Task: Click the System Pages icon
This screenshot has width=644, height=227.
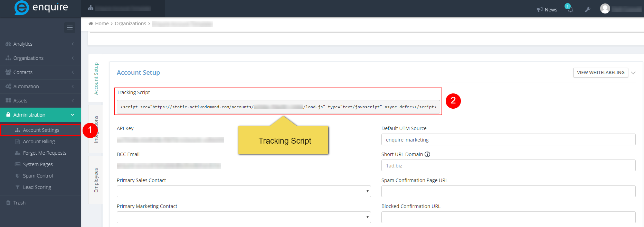Action: tap(18, 164)
